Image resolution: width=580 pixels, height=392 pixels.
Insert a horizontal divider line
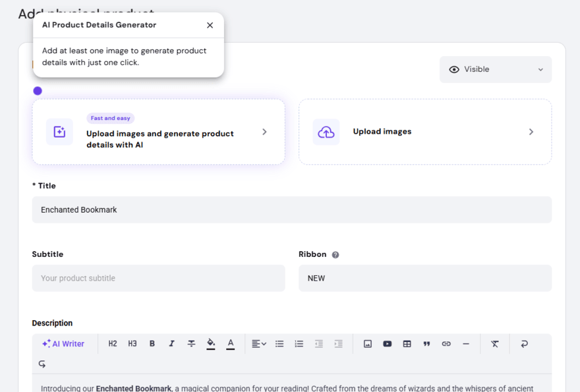tap(466, 343)
